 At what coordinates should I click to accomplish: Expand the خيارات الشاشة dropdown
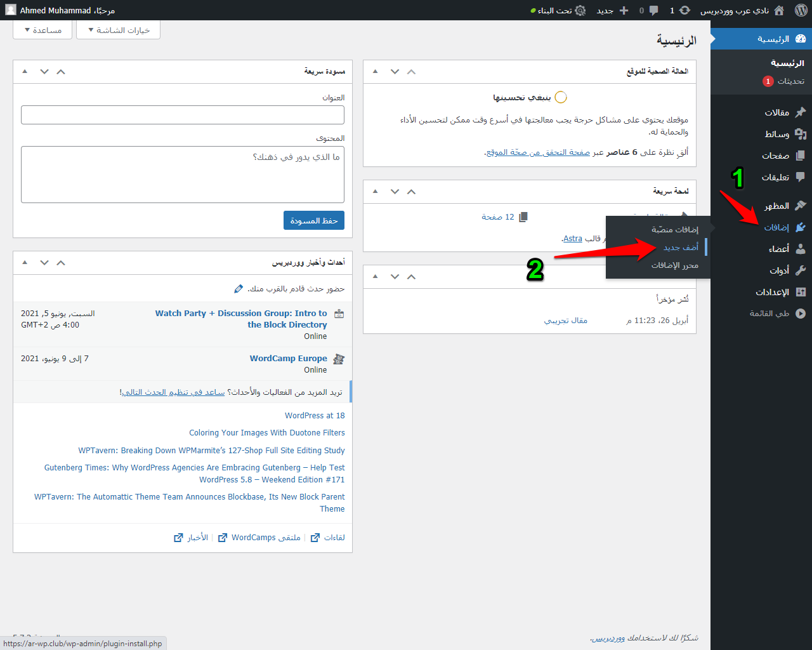point(119,30)
